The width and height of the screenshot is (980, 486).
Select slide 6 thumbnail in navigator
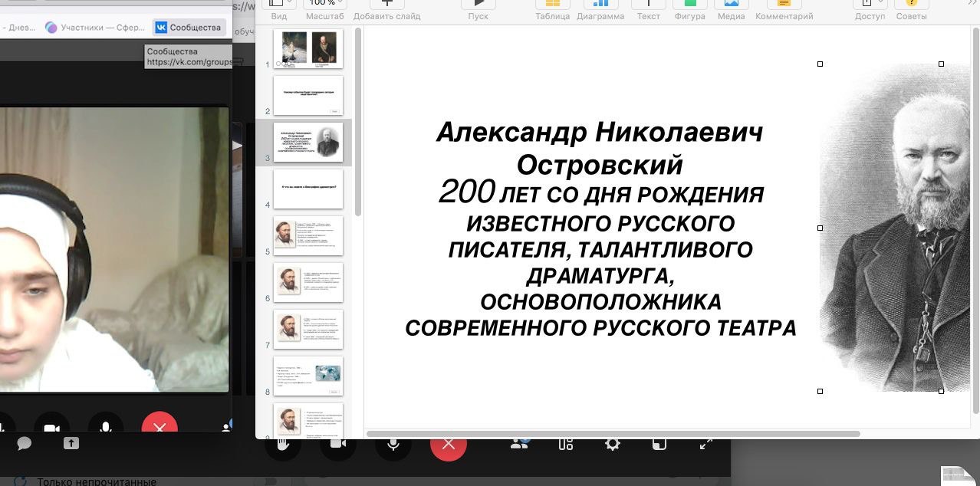[x=308, y=283]
